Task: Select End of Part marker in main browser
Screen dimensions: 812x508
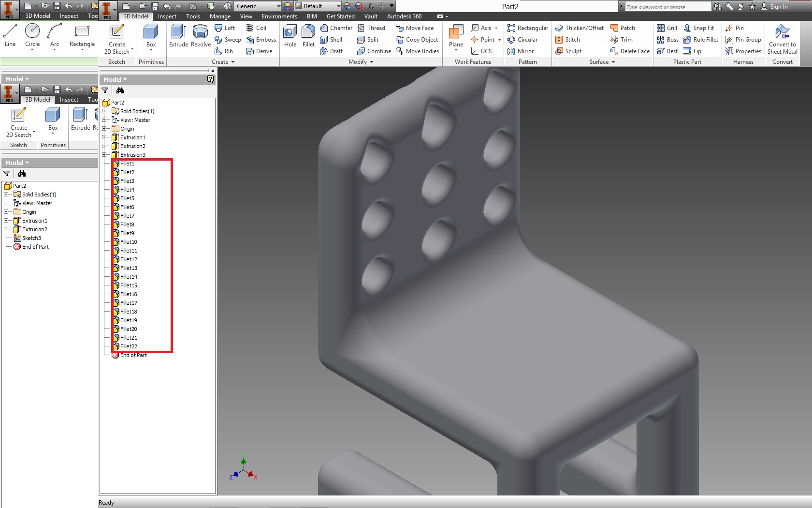Action: point(133,355)
